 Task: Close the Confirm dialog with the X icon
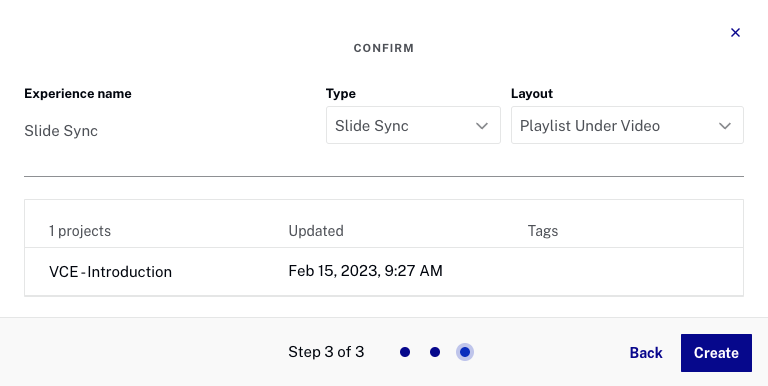point(735,32)
